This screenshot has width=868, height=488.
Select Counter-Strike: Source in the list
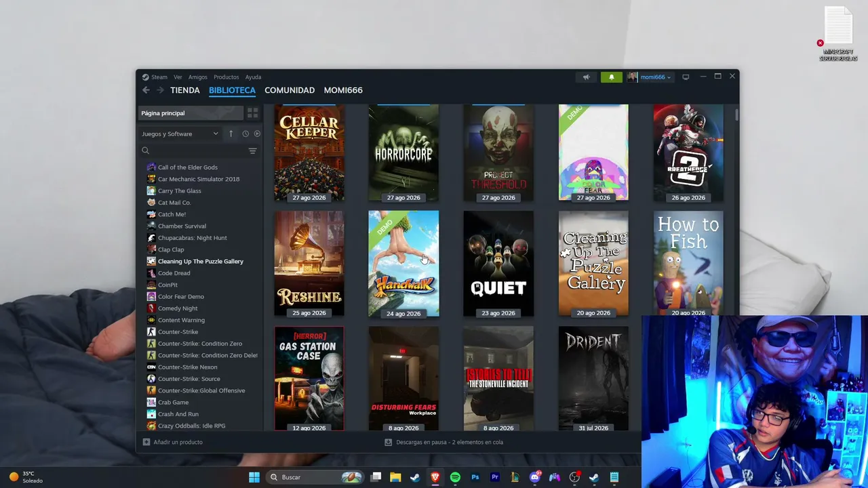click(x=189, y=379)
